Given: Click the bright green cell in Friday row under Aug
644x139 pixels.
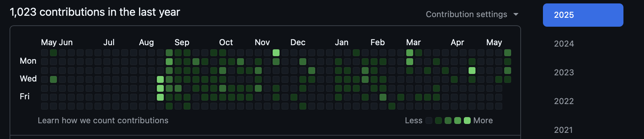Looking at the screenshot, I should tap(160, 97).
